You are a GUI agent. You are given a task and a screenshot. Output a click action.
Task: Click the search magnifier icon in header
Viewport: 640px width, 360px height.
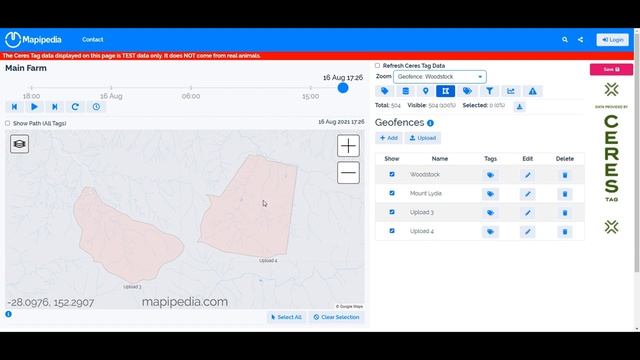(564, 40)
